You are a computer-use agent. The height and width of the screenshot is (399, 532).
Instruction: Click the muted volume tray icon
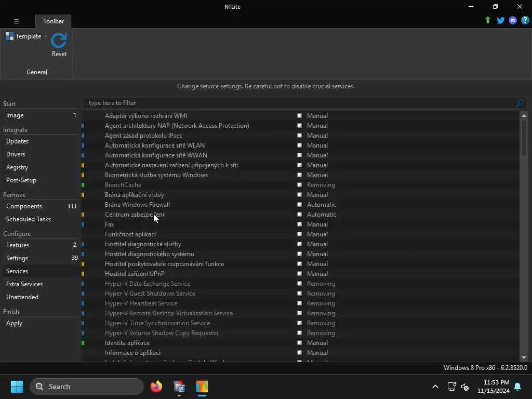coord(465,387)
